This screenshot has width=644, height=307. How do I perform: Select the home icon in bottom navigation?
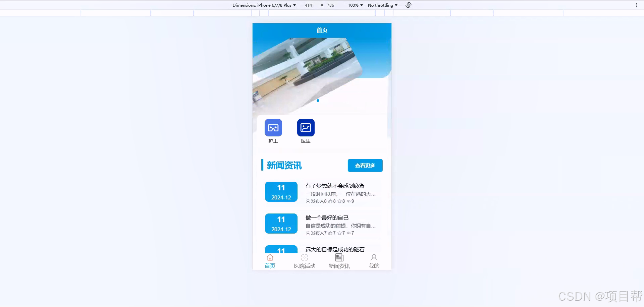(x=270, y=257)
